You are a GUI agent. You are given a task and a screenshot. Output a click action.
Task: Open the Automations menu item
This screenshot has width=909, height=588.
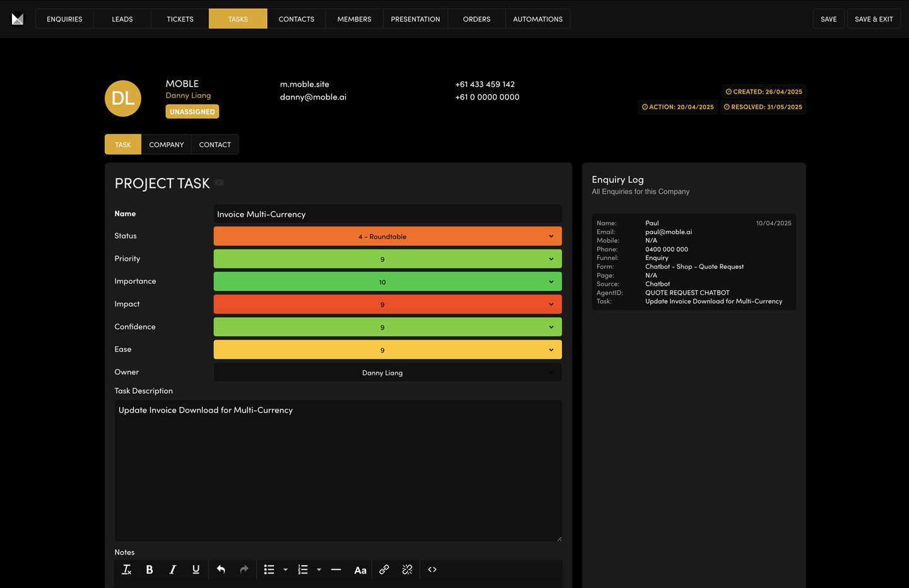click(537, 19)
